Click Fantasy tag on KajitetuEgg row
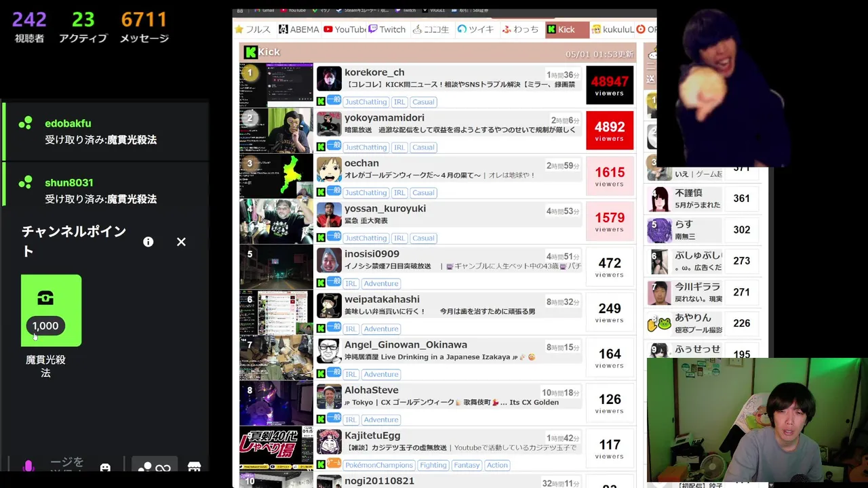This screenshot has width=868, height=488. pos(467,465)
